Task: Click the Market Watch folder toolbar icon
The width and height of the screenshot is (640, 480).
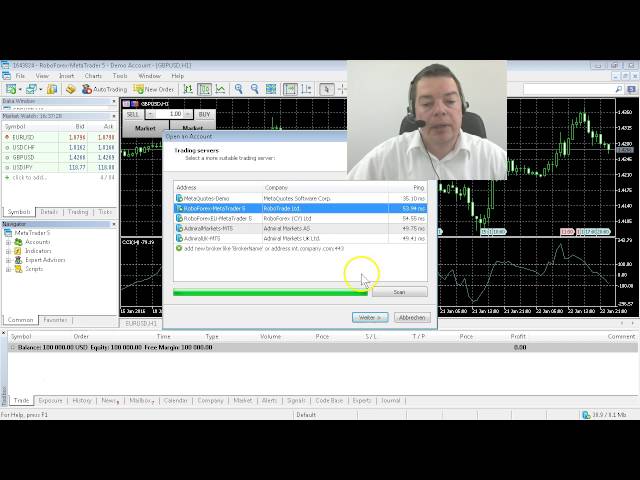Action: coord(52,89)
